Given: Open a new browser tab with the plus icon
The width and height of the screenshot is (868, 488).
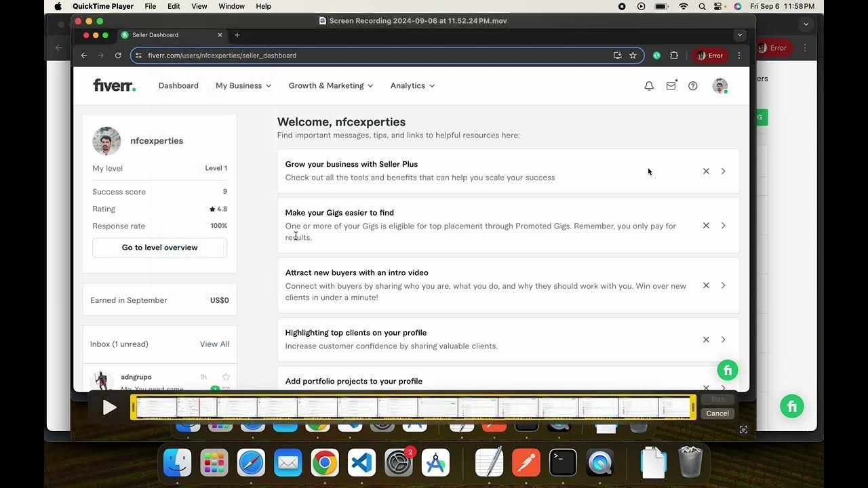Looking at the screenshot, I should coord(237,35).
